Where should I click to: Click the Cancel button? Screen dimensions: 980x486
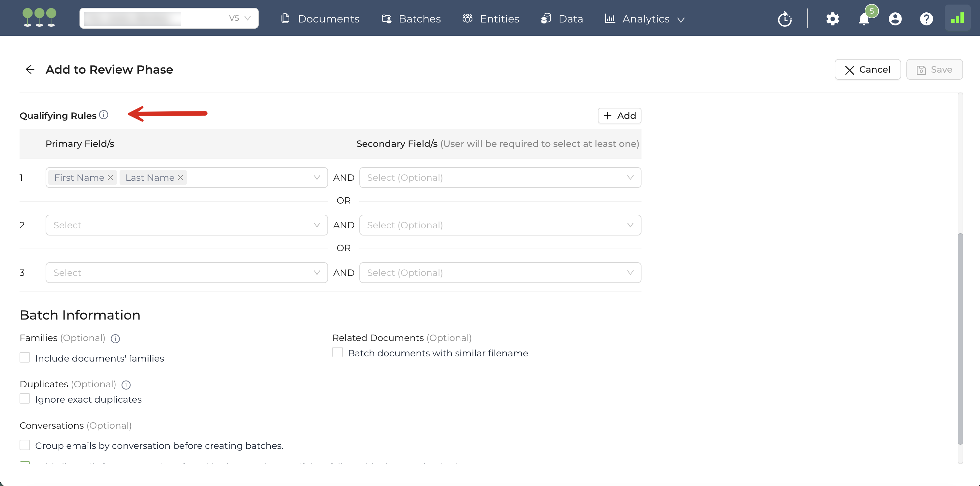(x=867, y=70)
